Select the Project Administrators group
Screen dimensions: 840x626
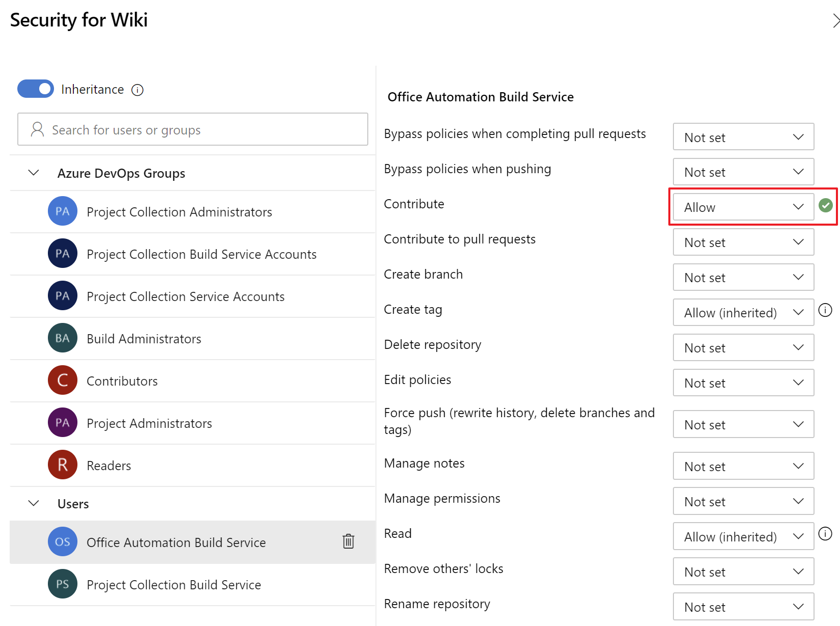[x=193, y=423]
